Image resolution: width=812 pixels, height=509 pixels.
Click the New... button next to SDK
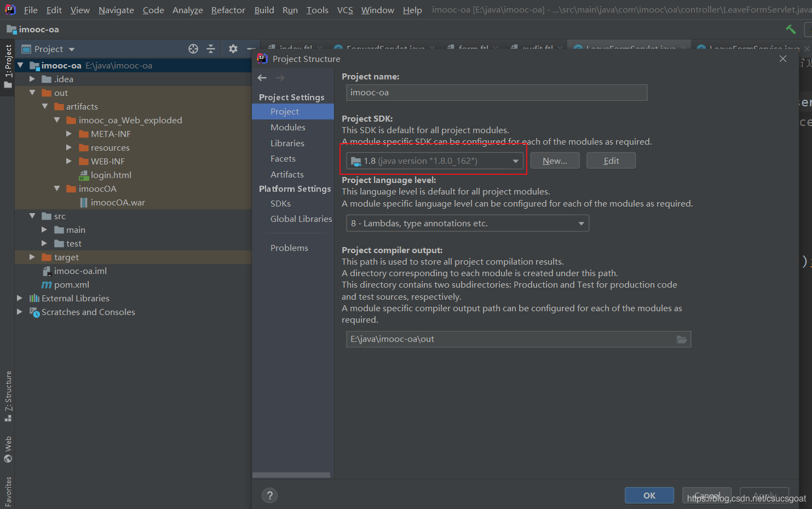[x=554, y=160]
